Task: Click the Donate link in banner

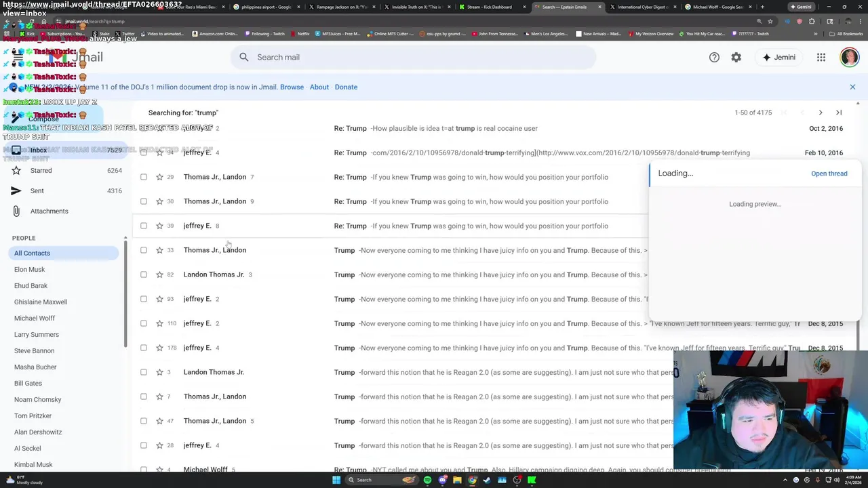Action: pyautogui.click(x=346, y=87)
